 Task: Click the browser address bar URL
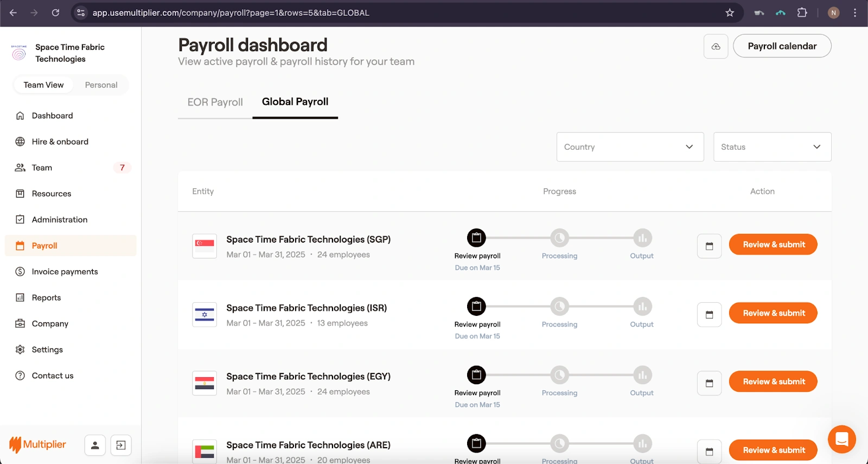(x=231, y=12)
